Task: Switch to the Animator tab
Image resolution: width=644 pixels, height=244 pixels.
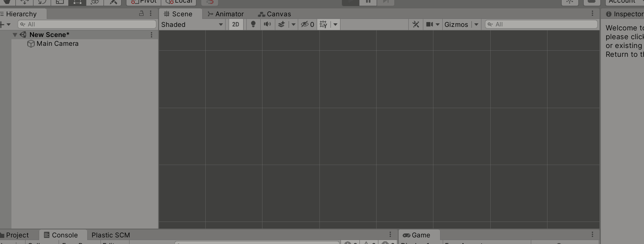Action: tap(225, 14)
